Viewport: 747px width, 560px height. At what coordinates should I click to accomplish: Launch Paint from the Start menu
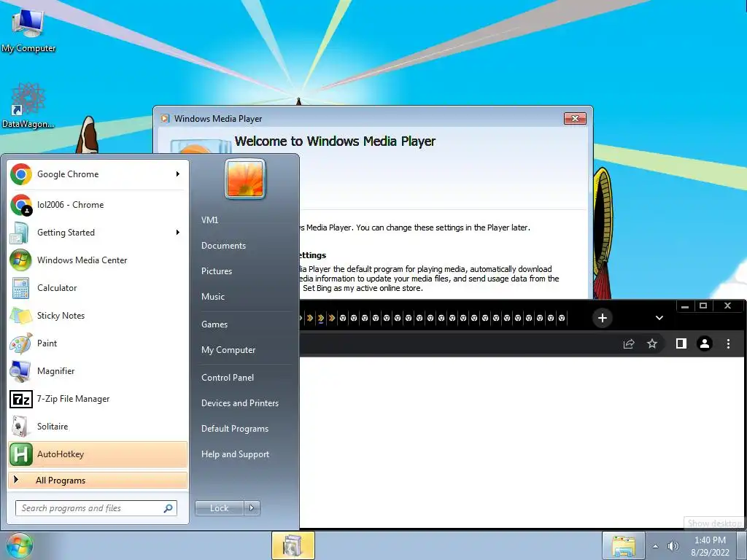coord(98,343)
